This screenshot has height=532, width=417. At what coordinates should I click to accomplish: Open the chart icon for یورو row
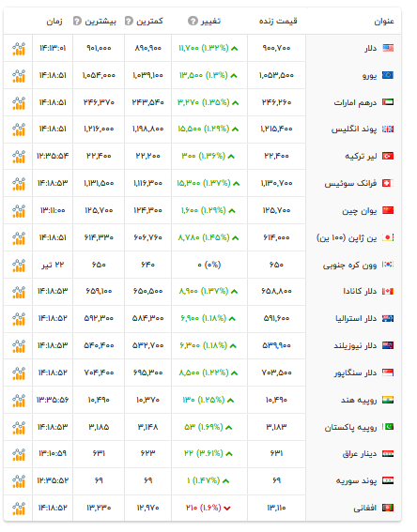pyautogui.click(x=19, y=76)
